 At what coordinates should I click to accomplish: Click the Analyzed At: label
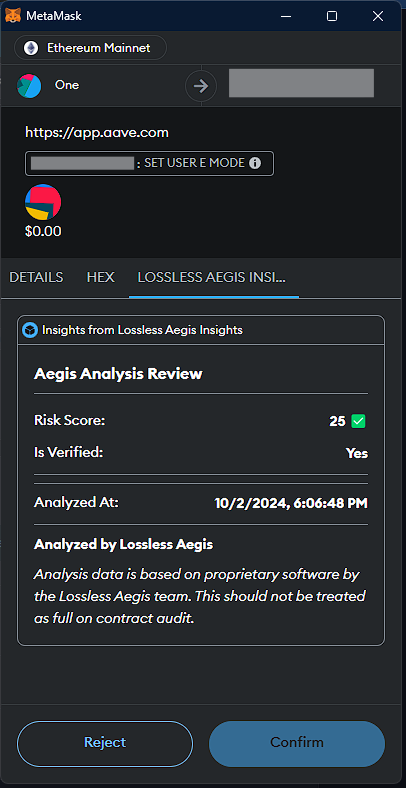76,502
